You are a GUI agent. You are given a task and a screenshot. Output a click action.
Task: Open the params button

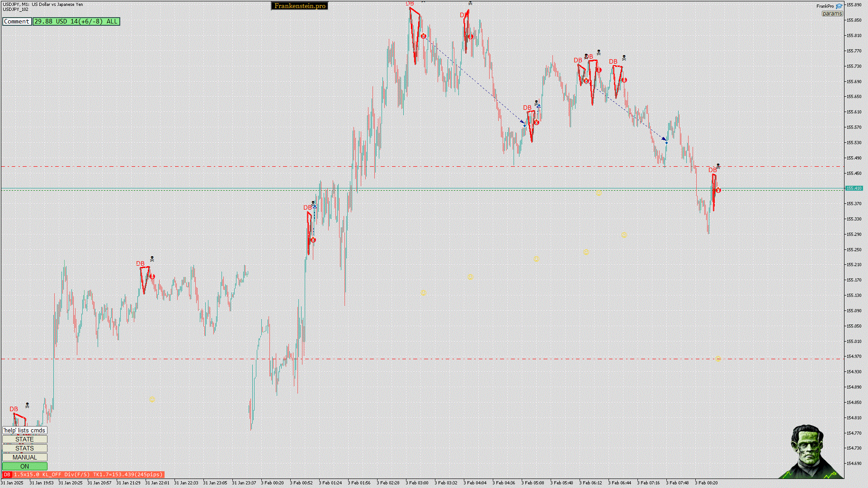point(832,14)
